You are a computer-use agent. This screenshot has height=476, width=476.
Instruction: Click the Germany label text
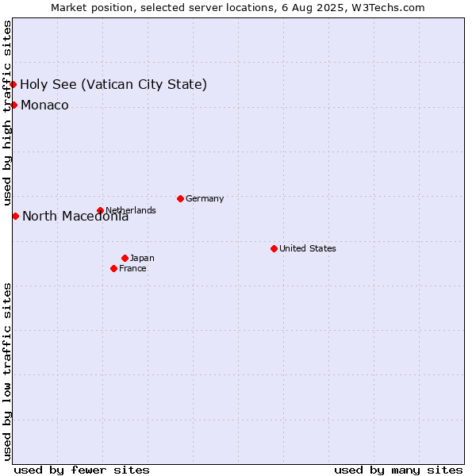205,198
